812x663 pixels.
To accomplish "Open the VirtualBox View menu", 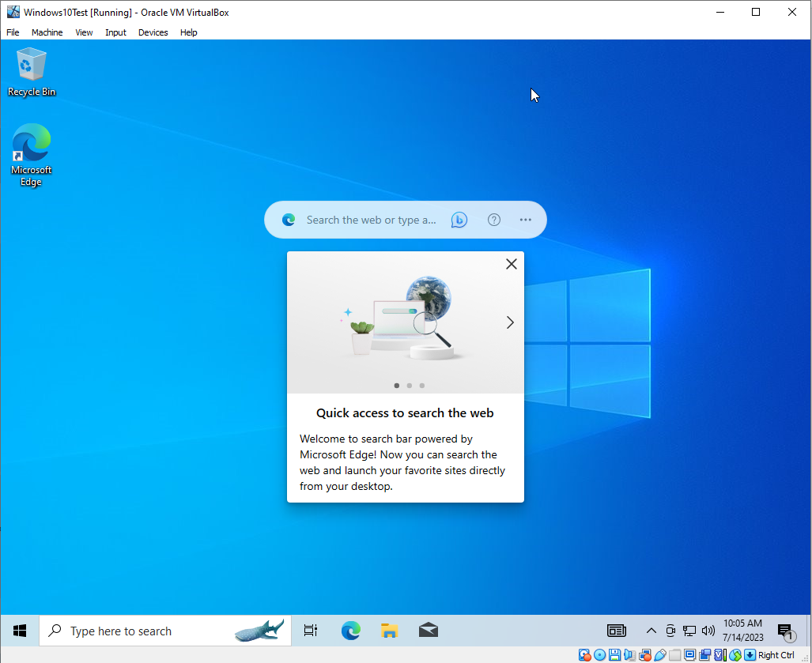I will pos(84,32).
